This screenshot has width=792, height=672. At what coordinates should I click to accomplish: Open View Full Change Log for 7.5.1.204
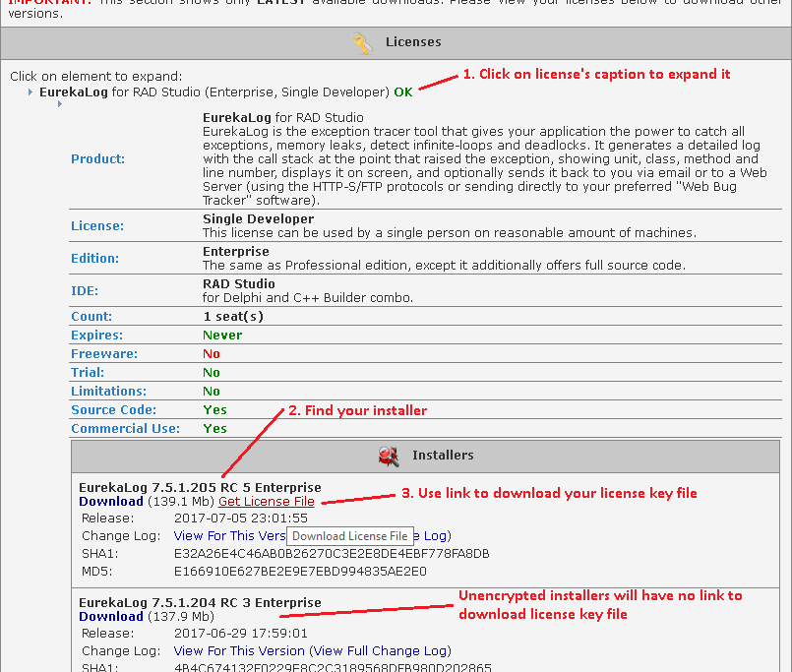381,650
